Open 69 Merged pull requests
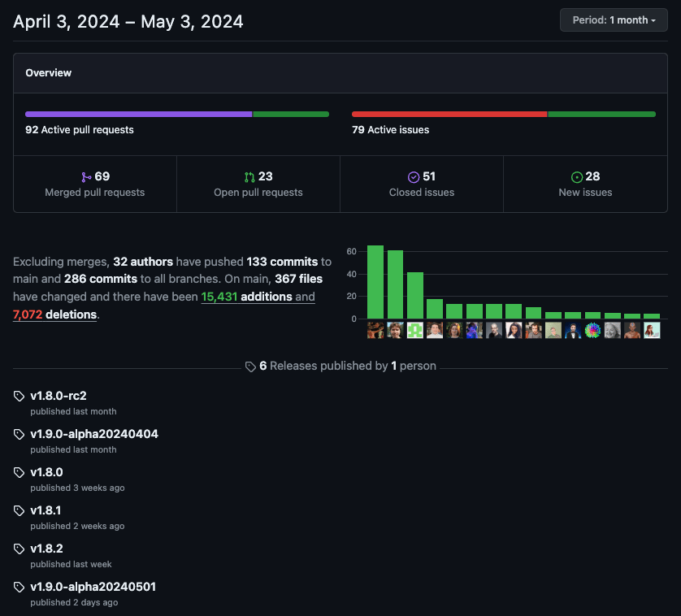 (95, 184)
